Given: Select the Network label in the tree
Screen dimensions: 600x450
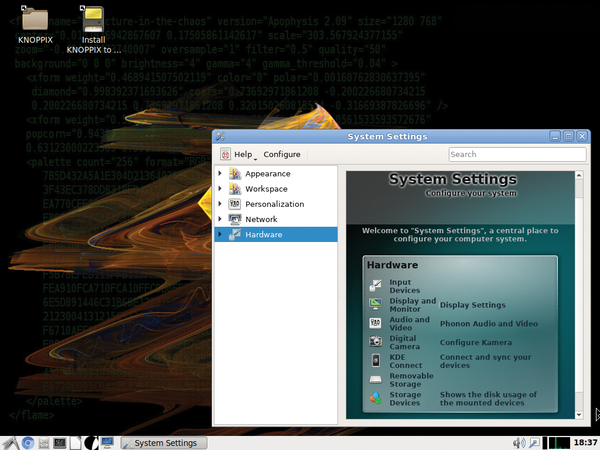Looking at the screenshot, I should (261, 219).
